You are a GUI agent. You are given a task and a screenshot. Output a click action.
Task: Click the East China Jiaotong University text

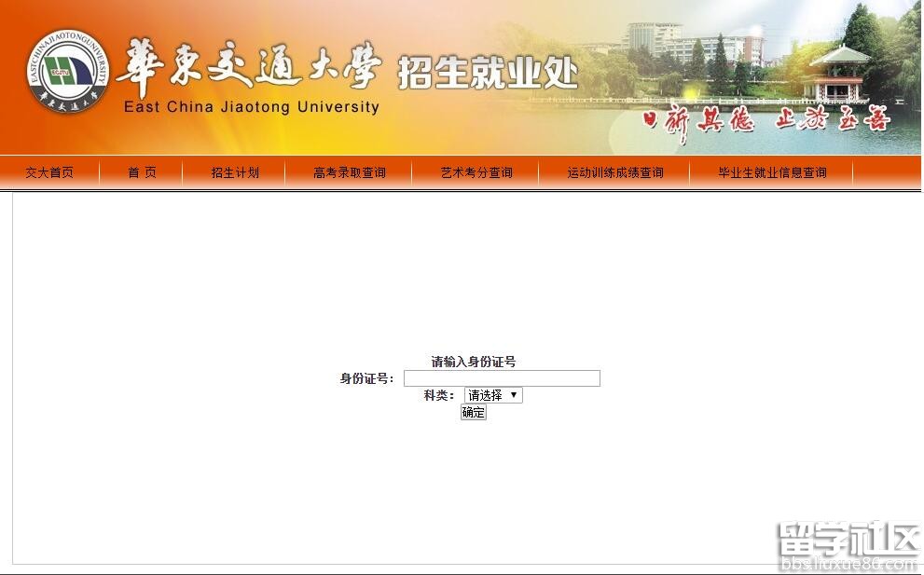coord(252,107)
